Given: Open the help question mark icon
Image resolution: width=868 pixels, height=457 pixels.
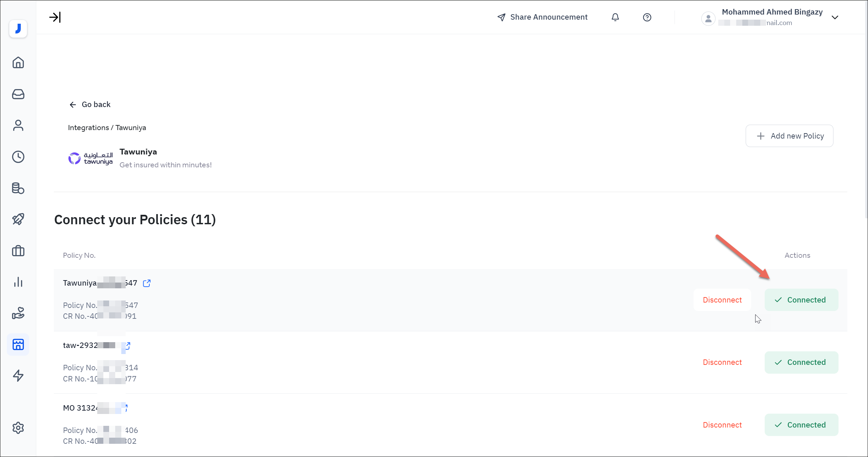Looking at the screenshot, I should (647, 17).
